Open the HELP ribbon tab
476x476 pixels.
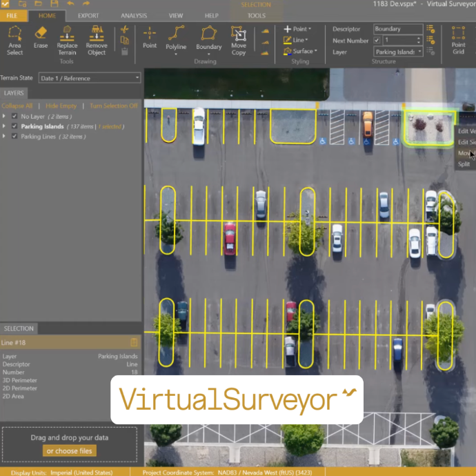pos(212,15)
